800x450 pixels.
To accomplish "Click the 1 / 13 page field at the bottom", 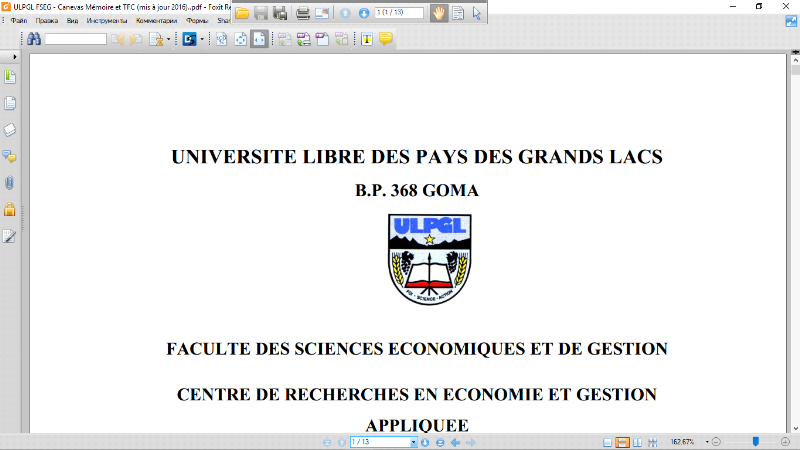I will coord(381,442).
